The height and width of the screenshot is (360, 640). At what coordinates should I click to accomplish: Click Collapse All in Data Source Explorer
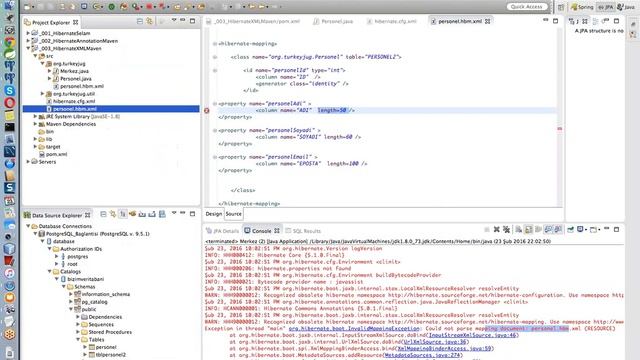[103, 214]
